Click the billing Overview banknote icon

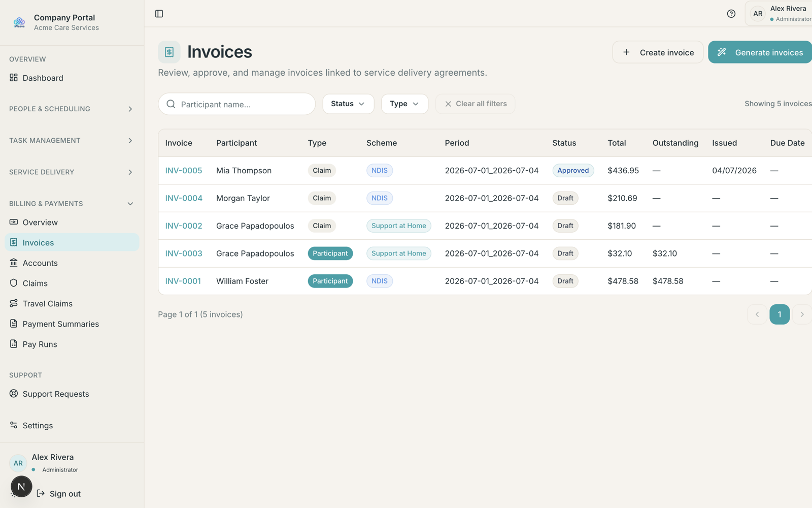point(14,222)
